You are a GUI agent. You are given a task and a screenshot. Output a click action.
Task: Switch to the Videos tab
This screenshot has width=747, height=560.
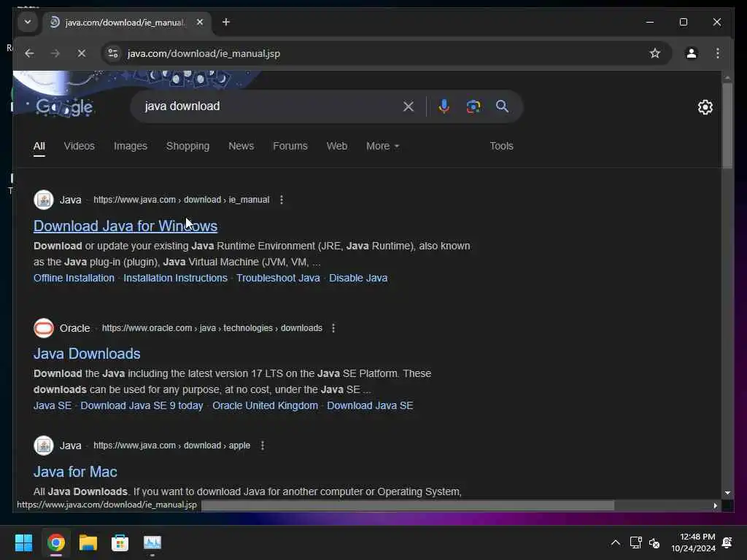tap(79, 146)
